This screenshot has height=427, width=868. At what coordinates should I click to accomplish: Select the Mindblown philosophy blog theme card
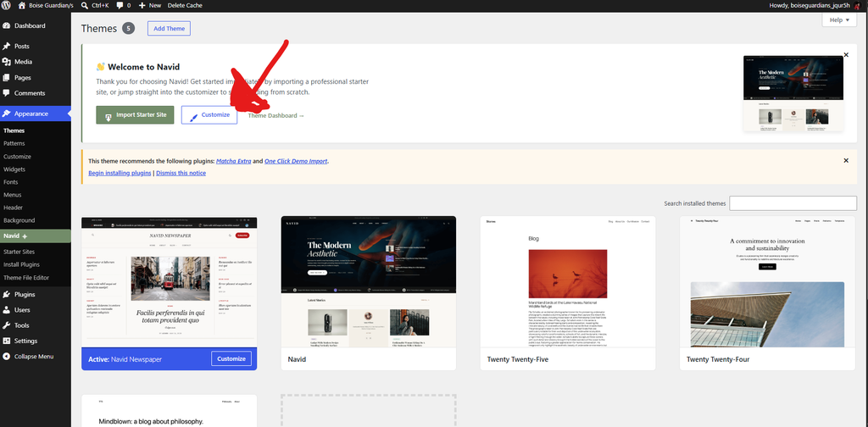[169, 411]
